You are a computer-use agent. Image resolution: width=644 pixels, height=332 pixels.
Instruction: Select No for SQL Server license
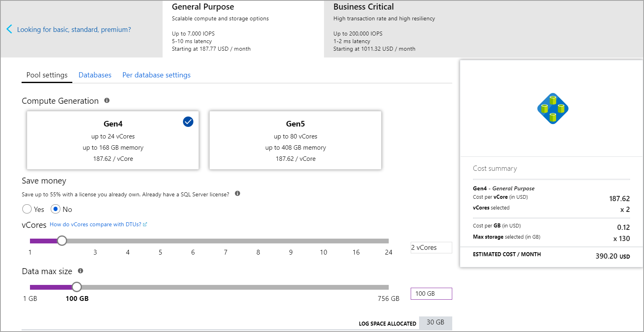click(56, 209)
